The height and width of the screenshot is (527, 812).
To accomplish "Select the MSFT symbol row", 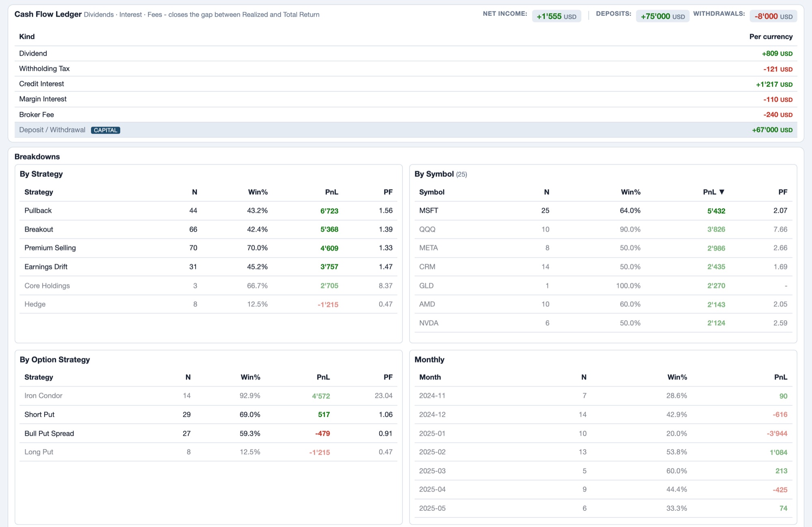I will [x=603, y=211].
